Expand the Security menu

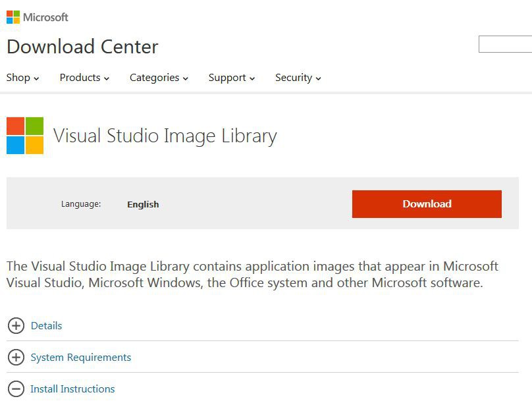[298, 78]
